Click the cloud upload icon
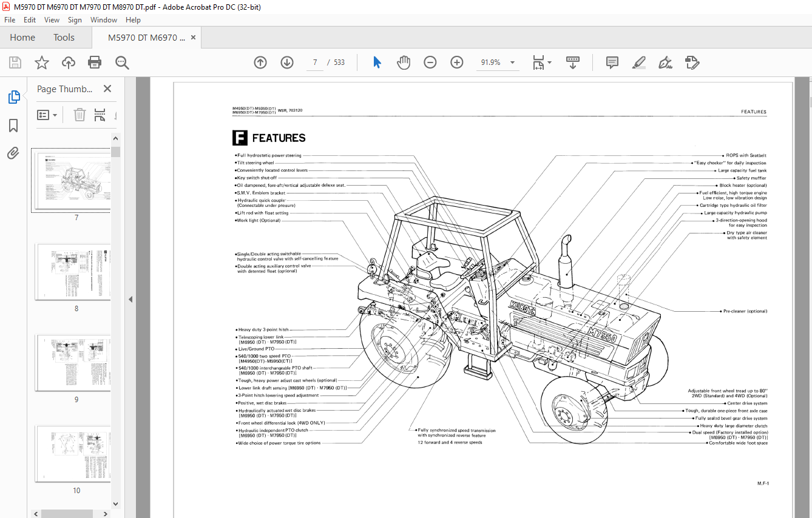 click(x=69, y=62)
